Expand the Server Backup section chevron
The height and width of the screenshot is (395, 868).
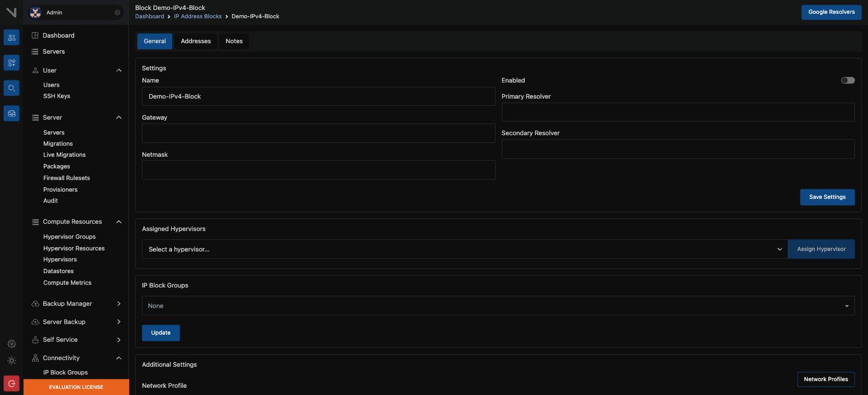click(119, 322)
